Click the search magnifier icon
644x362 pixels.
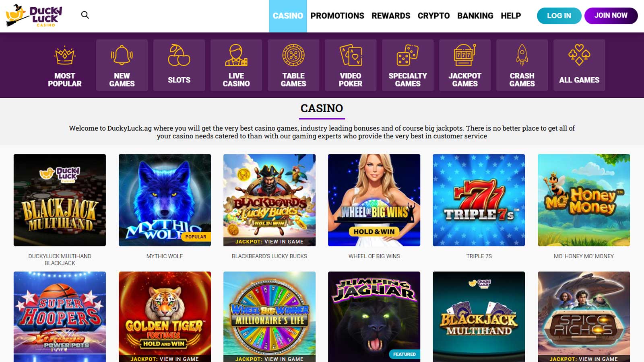(x=85, y=15)
